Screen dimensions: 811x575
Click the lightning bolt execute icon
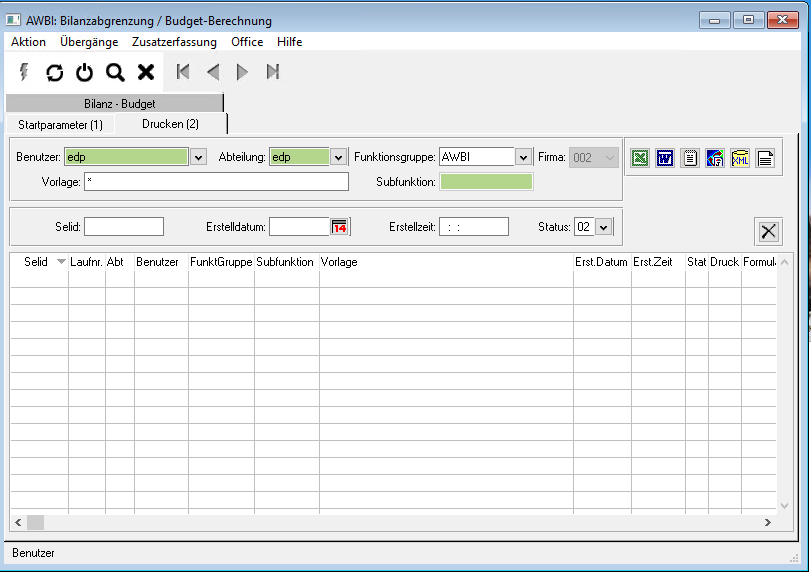coord(25,72)
